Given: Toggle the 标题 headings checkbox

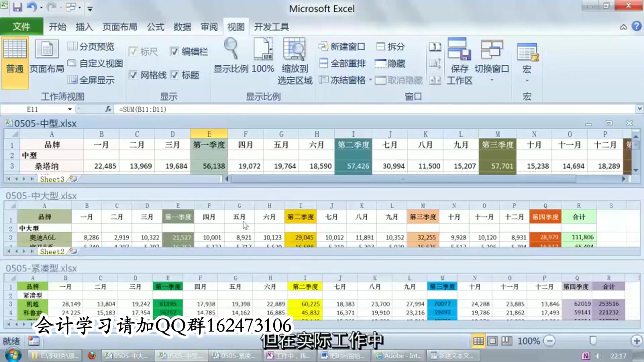Looking at the screenshot, I should tap(174, 75).
